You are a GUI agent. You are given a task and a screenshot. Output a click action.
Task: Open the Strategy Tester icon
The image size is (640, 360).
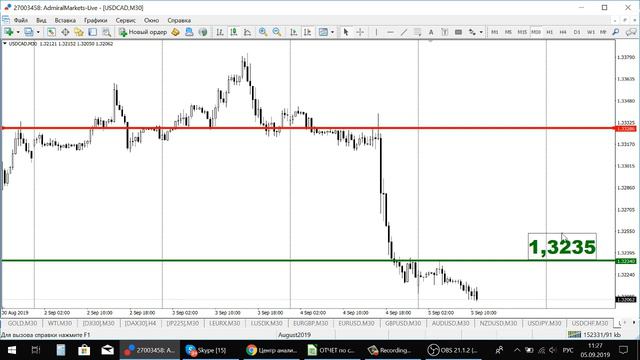click(107, 32)
